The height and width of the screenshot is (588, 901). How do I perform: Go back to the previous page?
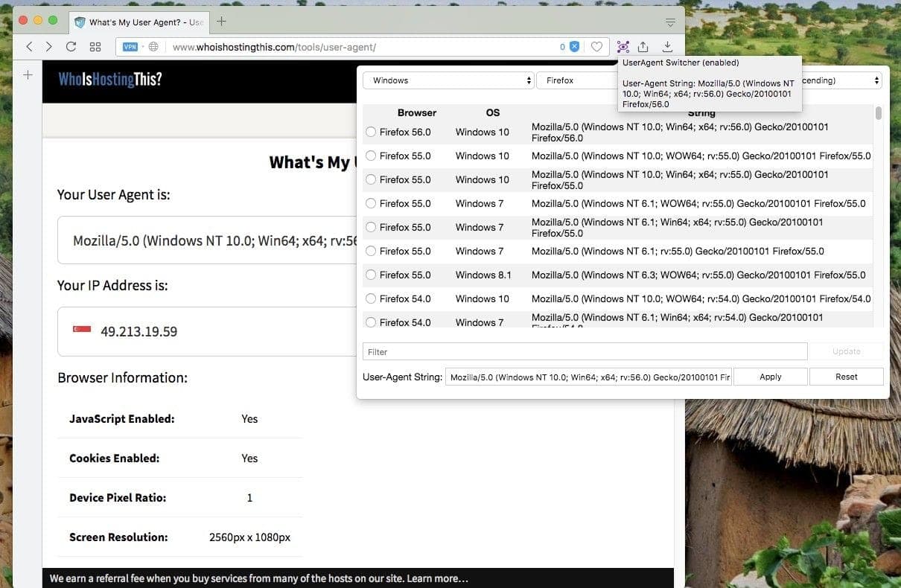tap(29, 47)
